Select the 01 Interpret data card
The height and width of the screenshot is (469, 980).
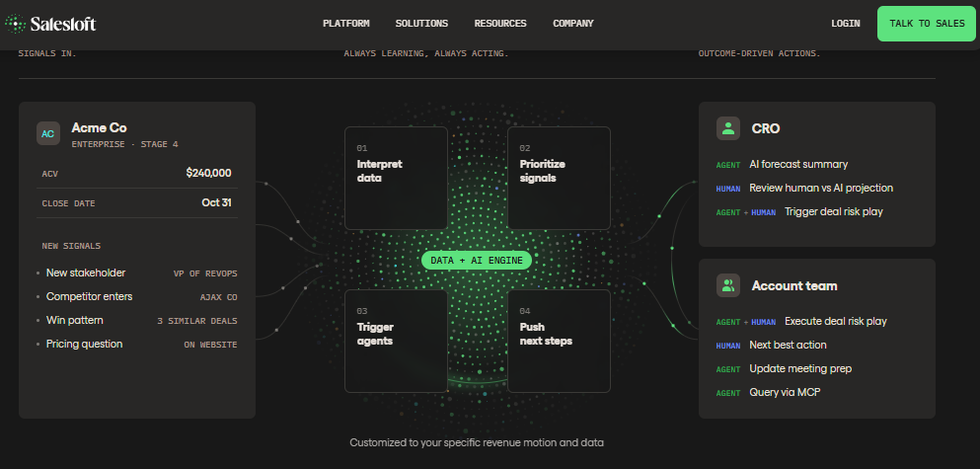click(x=397, y=178)
